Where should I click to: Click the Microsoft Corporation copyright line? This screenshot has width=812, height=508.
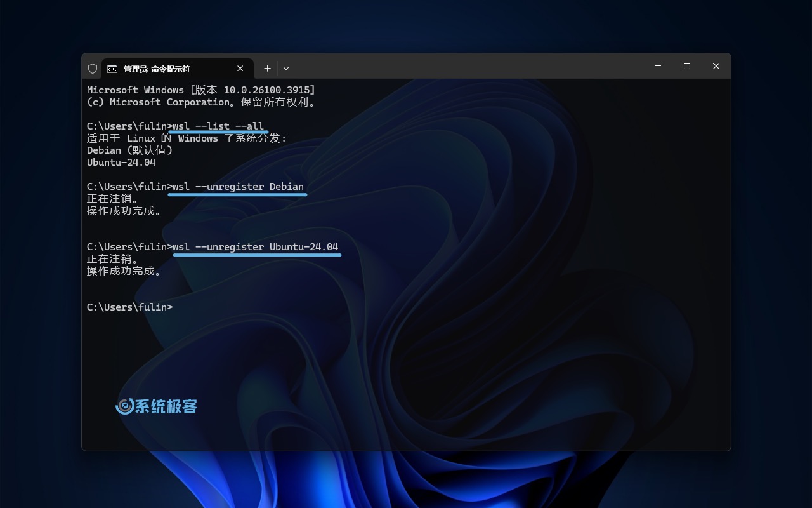click(201, 102)
